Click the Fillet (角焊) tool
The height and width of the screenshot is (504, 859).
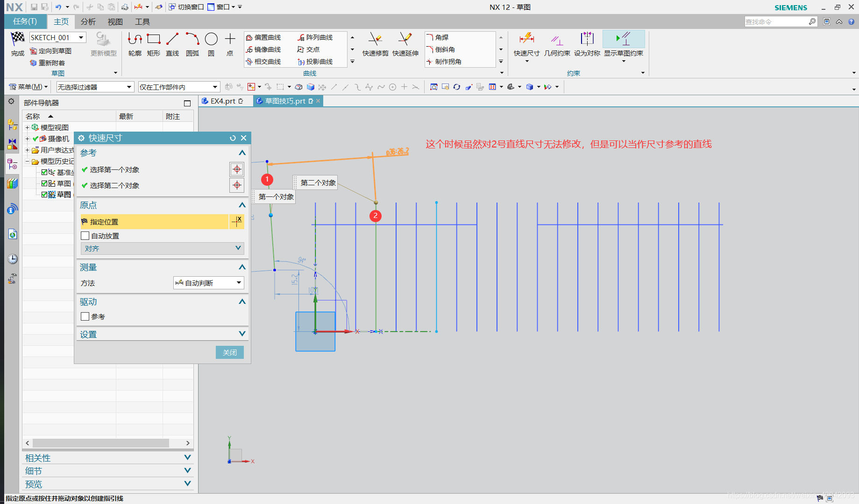point(437,37)
